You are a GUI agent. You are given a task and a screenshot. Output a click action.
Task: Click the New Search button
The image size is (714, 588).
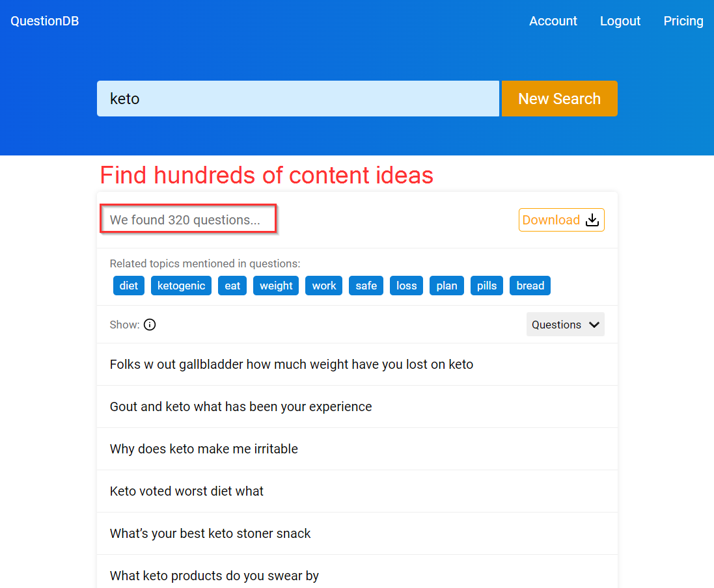tap(559, 99)
